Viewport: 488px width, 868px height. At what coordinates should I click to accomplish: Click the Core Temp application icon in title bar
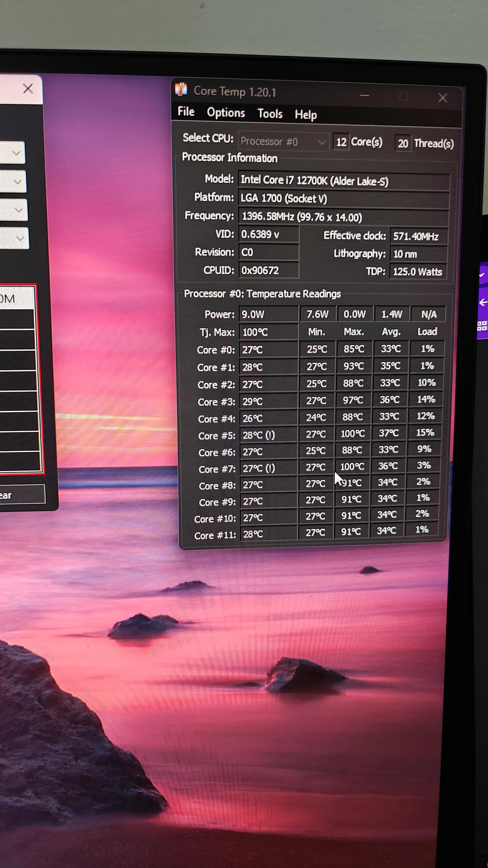point(181,89)
